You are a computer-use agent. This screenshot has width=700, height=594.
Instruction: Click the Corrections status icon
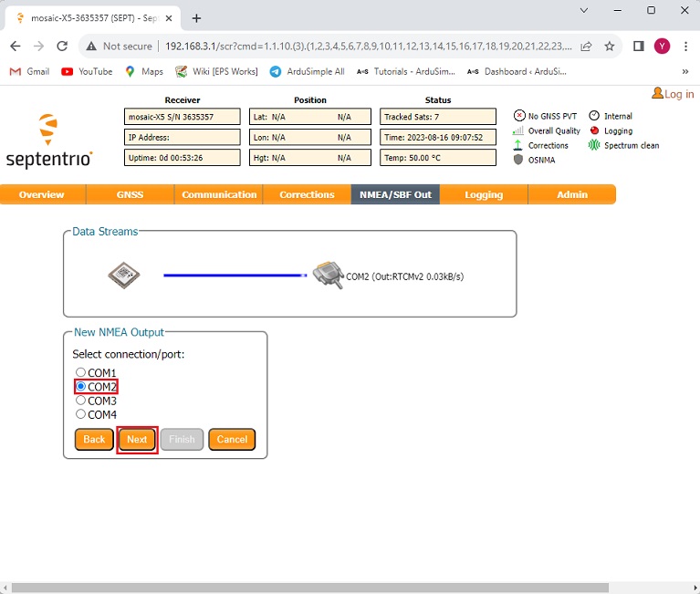519,145
